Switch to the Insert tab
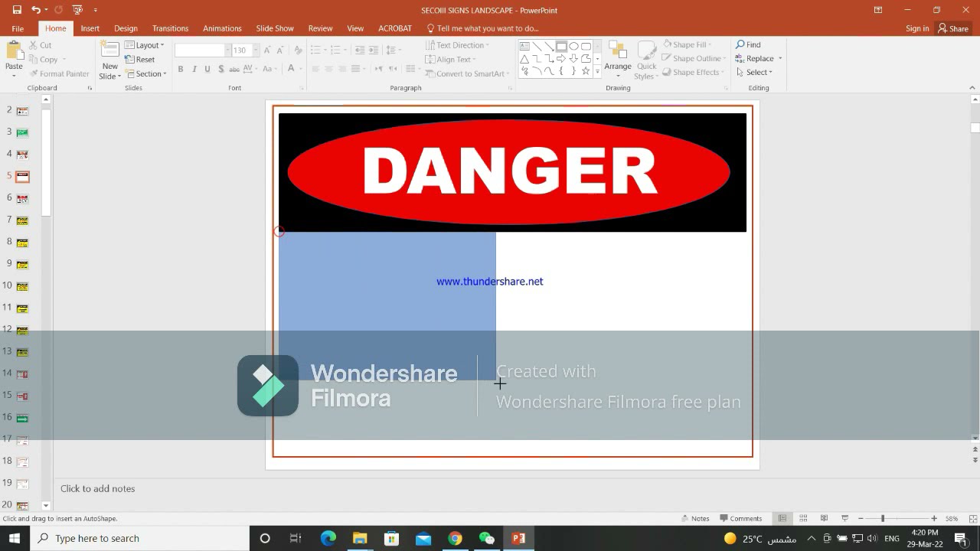This screenshot has width=980, height=551. (90, 28)
